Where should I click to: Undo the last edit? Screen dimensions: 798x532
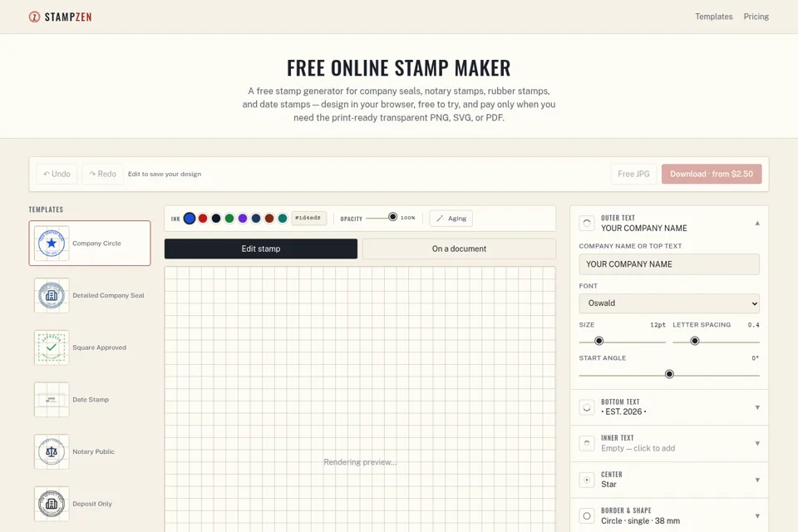coord(57,174)
